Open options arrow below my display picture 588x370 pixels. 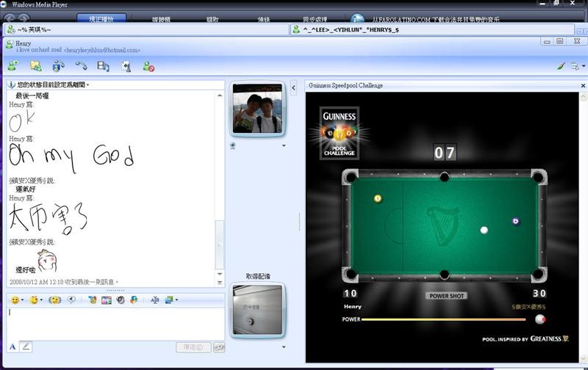[x=284, y=347]
